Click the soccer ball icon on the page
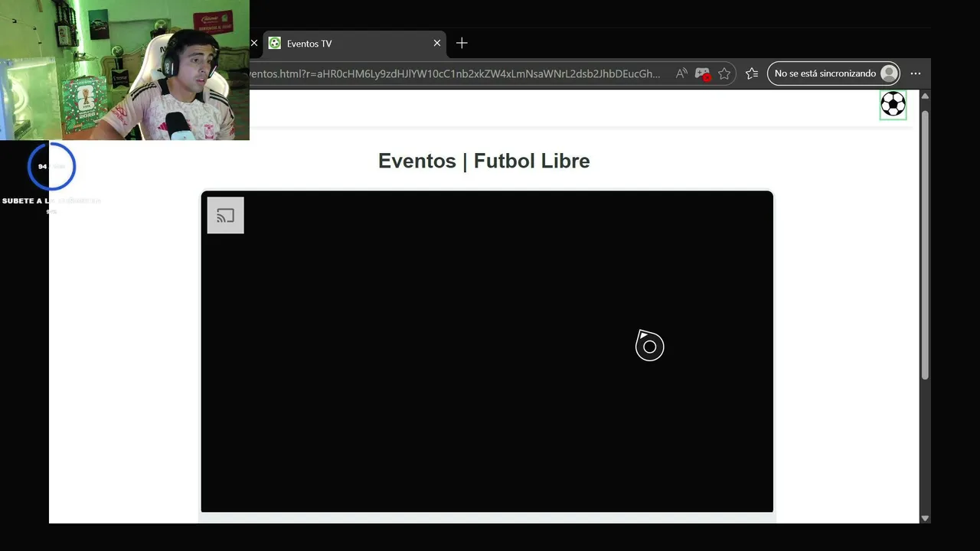 (893, 104)
